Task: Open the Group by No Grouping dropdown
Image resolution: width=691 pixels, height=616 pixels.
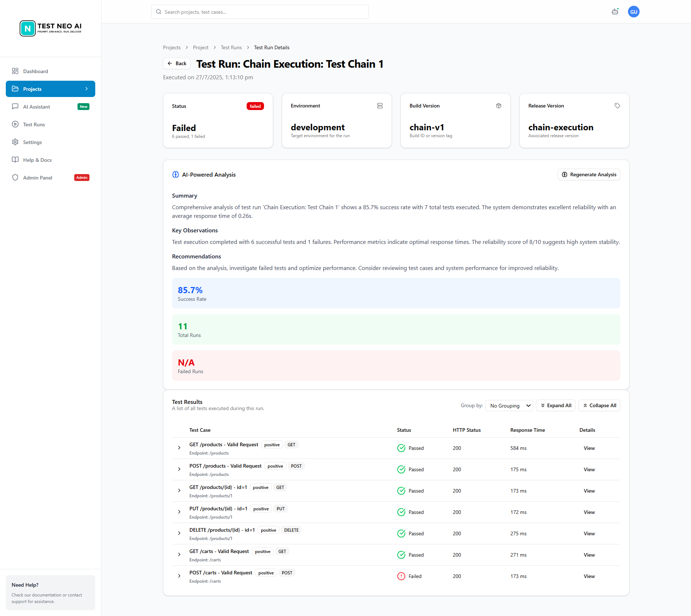Action: pyautogui.click(x=509, y=405)
